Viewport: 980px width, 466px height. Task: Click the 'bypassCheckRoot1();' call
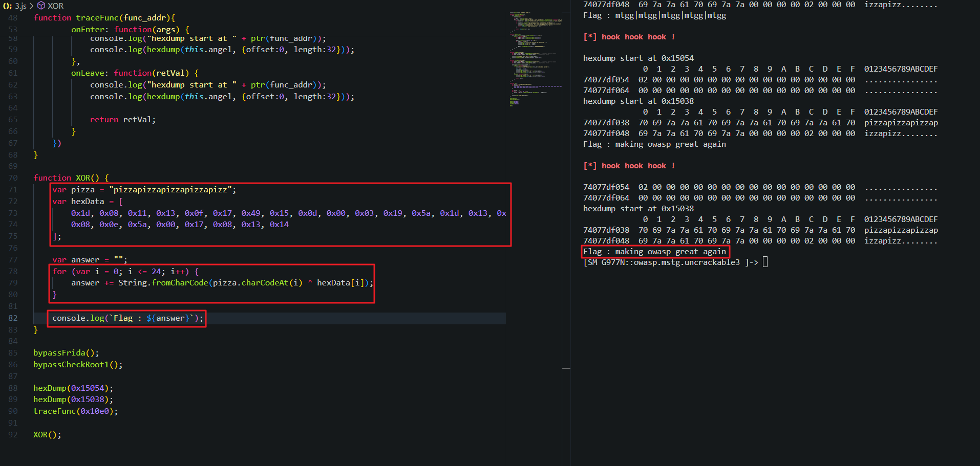(x=78, y=365)
